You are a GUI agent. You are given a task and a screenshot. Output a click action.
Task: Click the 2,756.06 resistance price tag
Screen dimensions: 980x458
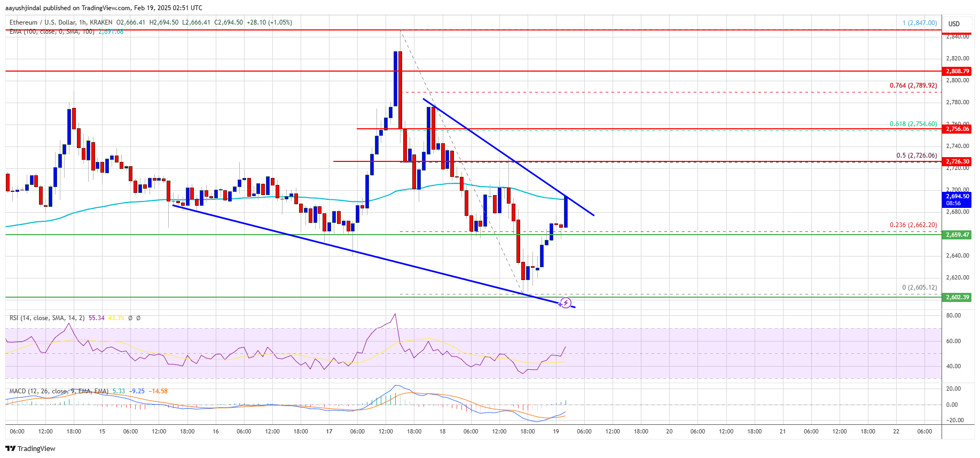pyautogui.click(x=958, y=129)
